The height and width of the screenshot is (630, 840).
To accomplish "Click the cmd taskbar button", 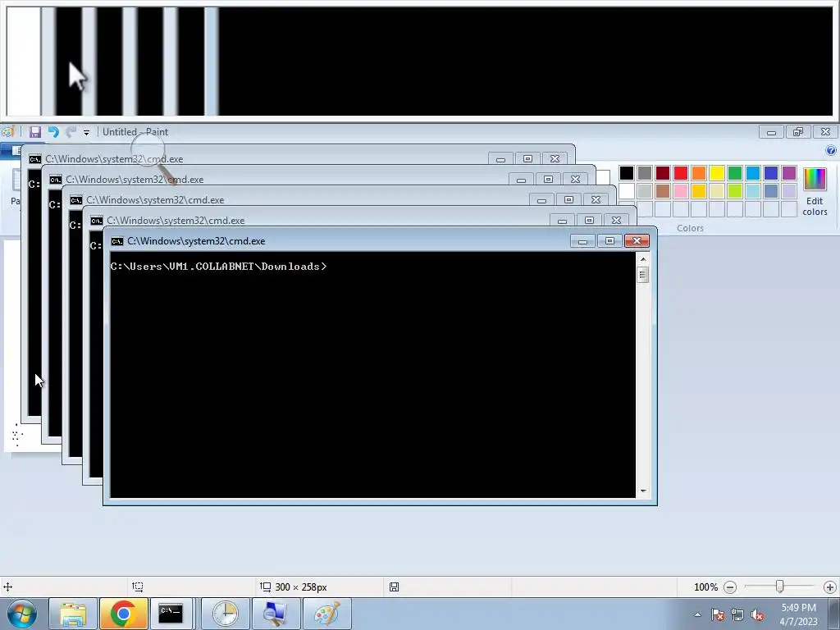I will click(x=171, y=614).
